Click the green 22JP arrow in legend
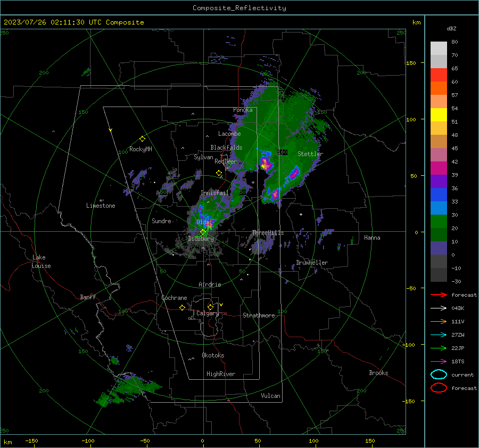Image resolution: width=479 pixels, height=448 pixels. pyautogui.click(x=439, y=348)
